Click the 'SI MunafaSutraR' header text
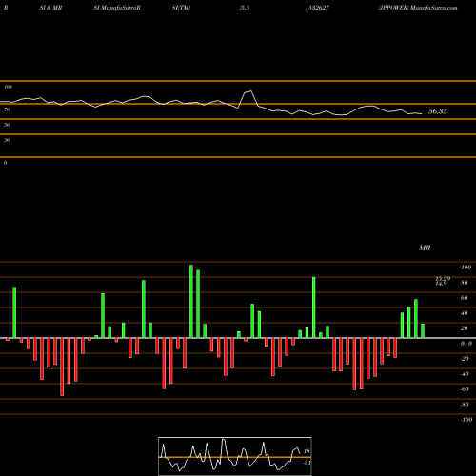Image resolution: width=476 pixels, height=476 pixels. tap(117, 8)
